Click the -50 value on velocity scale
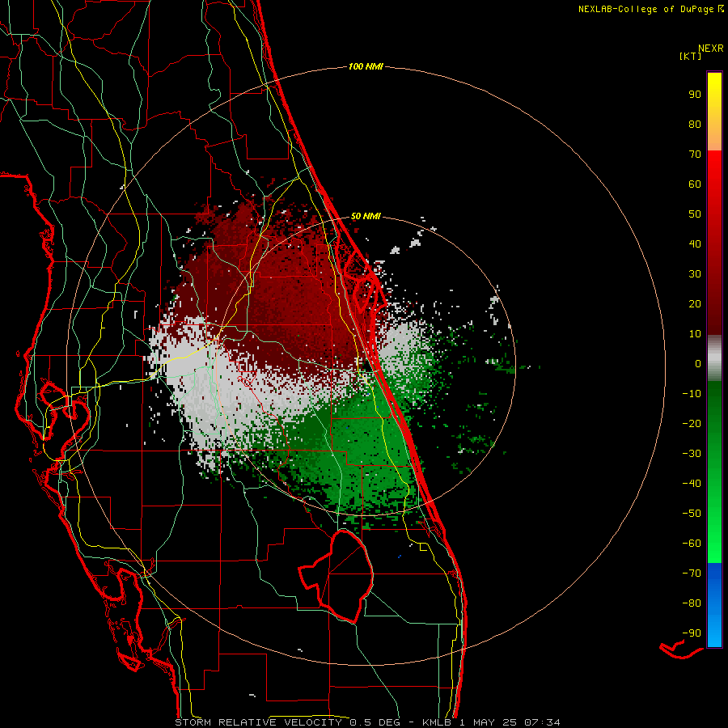The image size is (728, 728). click(692, 514)
